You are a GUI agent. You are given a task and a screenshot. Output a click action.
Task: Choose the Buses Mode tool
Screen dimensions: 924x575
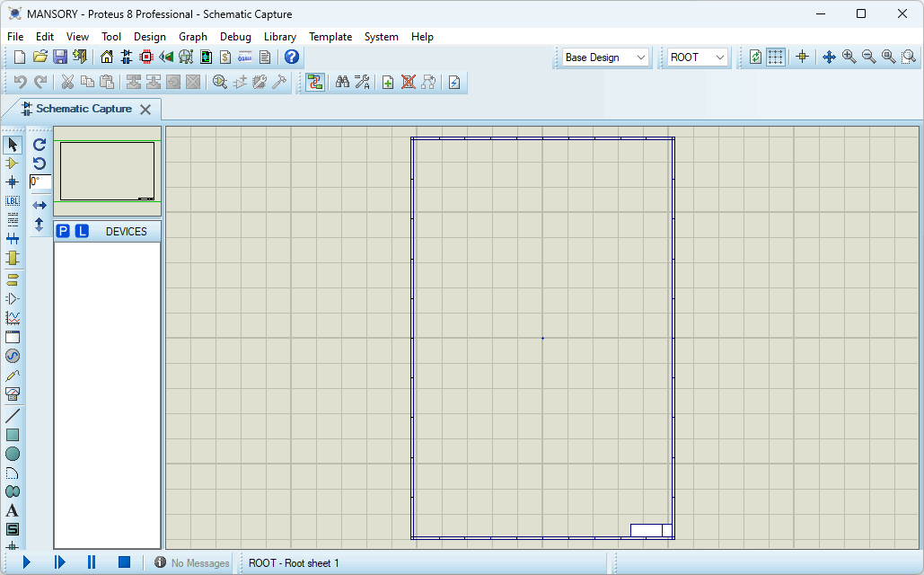pyautogui.click(x=13, y=236)
